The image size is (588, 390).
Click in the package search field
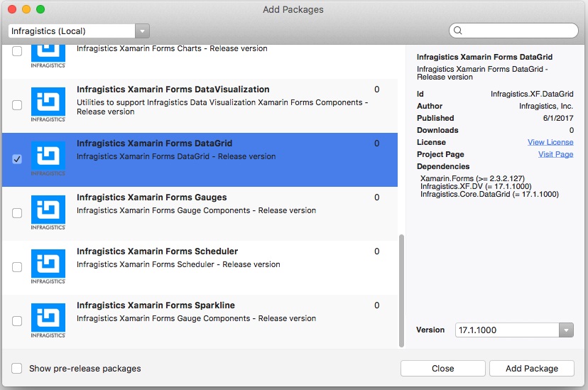pyautogui.click(x=513, y=31)
